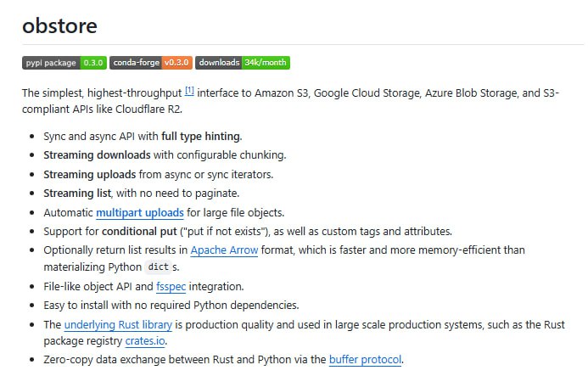Screen dimensions: 588x376
Task: Click the pypi package 0.3.0 badge
Action: (x=64, y=63)
